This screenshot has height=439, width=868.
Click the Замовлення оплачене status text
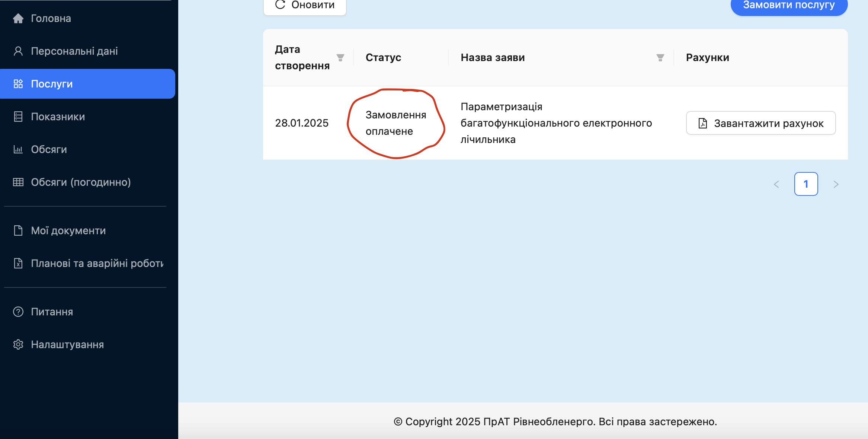click(396, 123)
